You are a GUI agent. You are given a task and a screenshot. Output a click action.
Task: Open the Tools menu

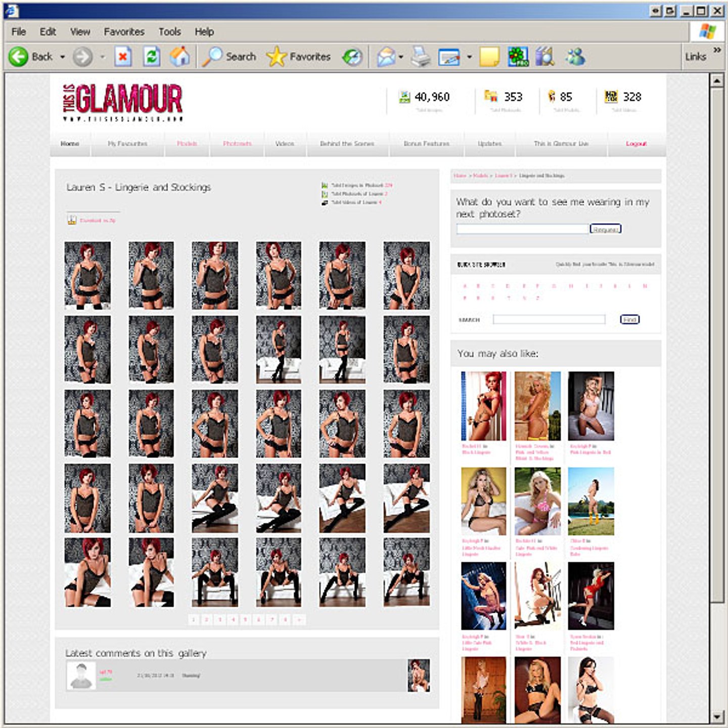click(x=169, y=32)
